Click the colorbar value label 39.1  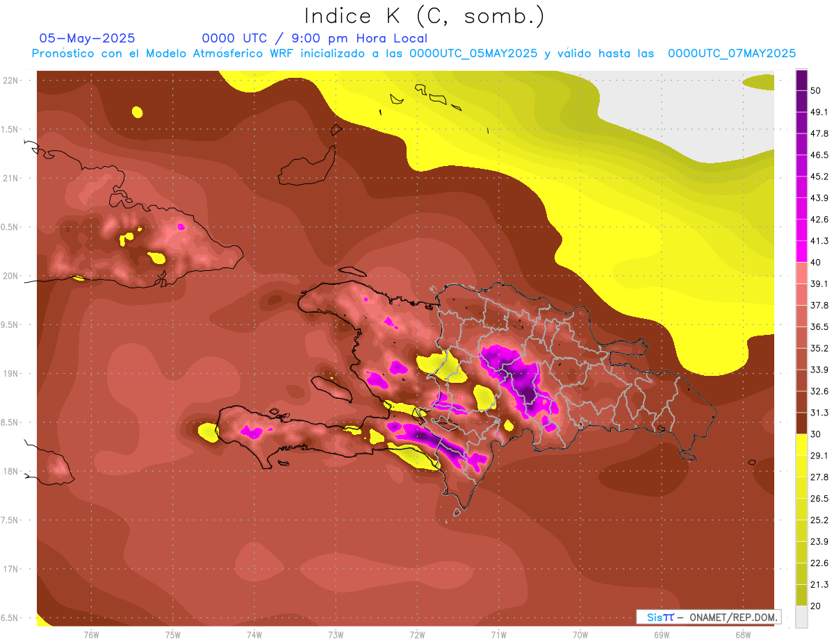[819, 283]
